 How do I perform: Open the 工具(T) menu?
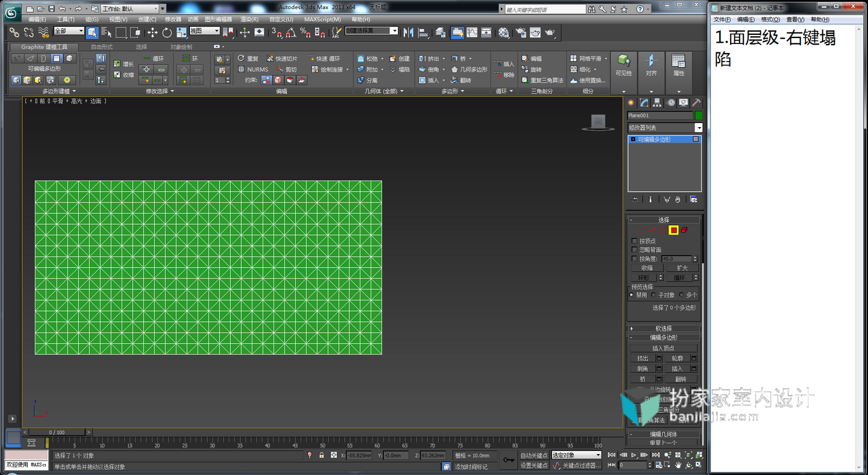(x=66, y=19)
